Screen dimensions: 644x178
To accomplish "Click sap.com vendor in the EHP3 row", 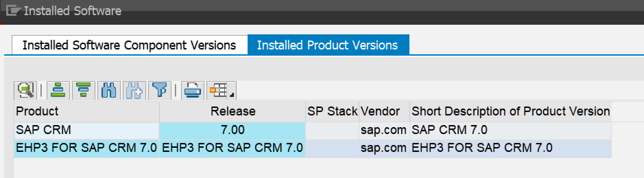I will click(x=384, y=148).
